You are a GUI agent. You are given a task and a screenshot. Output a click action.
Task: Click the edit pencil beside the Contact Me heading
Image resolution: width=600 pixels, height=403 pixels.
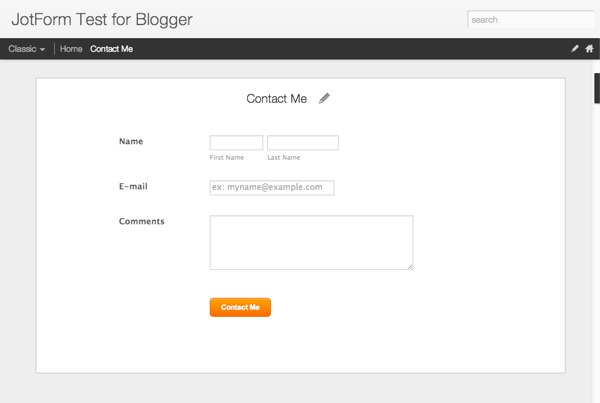(x=324, y=98)
